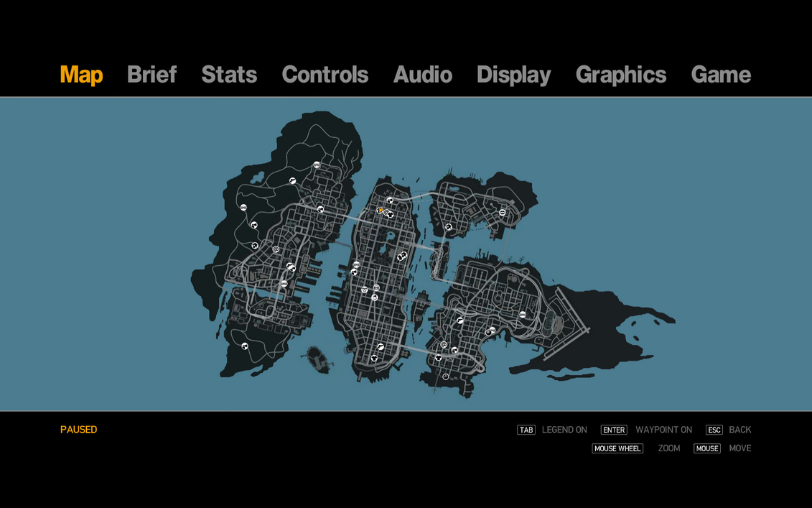Switch to the Audio tab
Image resolution: width=812 pixels, height=508 pixels.
point(423,75)
